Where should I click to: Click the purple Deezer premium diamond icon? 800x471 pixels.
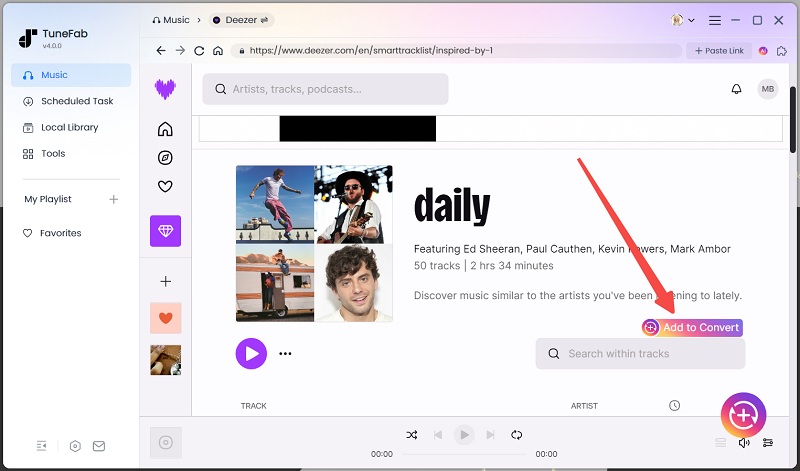pos(166,231)
